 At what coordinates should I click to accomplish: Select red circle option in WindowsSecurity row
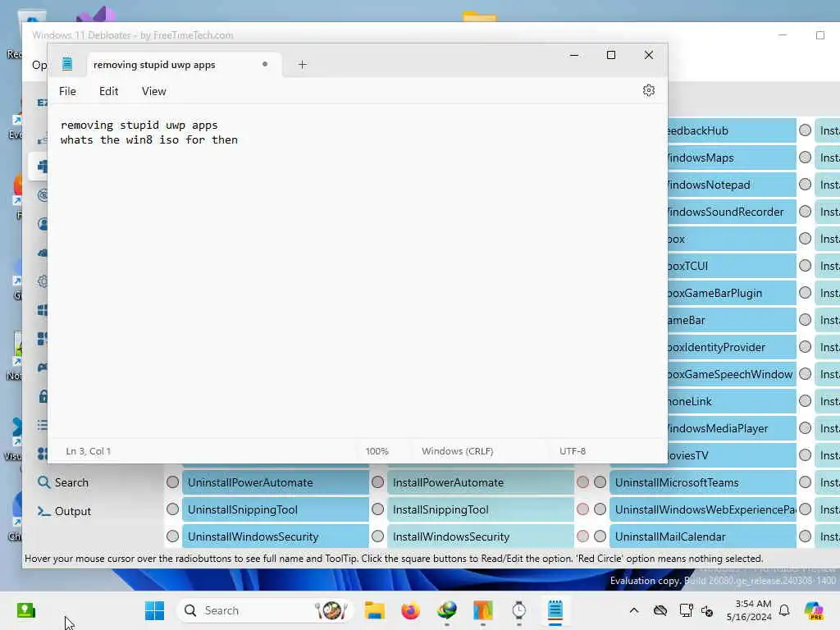[583, 536]
